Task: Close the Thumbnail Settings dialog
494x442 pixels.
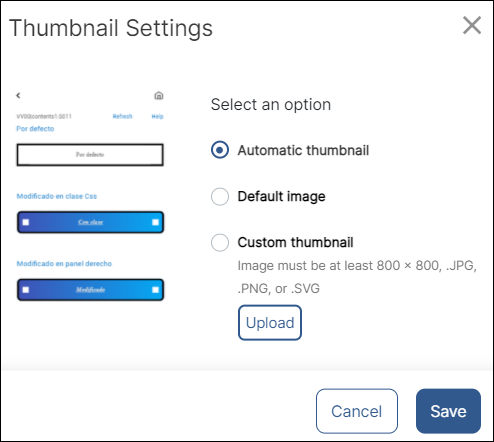Action: (x=472, y=25)
